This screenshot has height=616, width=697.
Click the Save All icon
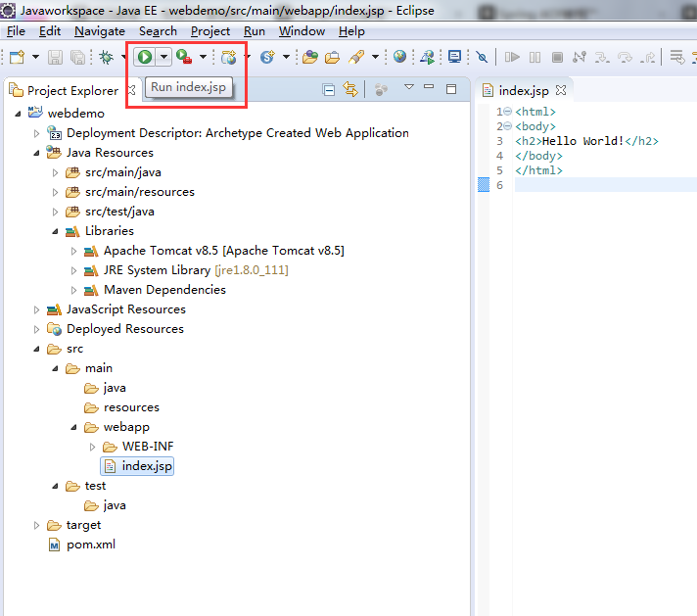click(77, 57)
